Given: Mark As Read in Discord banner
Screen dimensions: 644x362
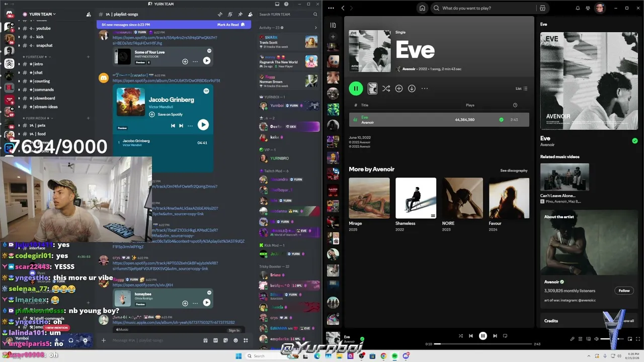Looking at the screenshot, I should pos(231,25).
